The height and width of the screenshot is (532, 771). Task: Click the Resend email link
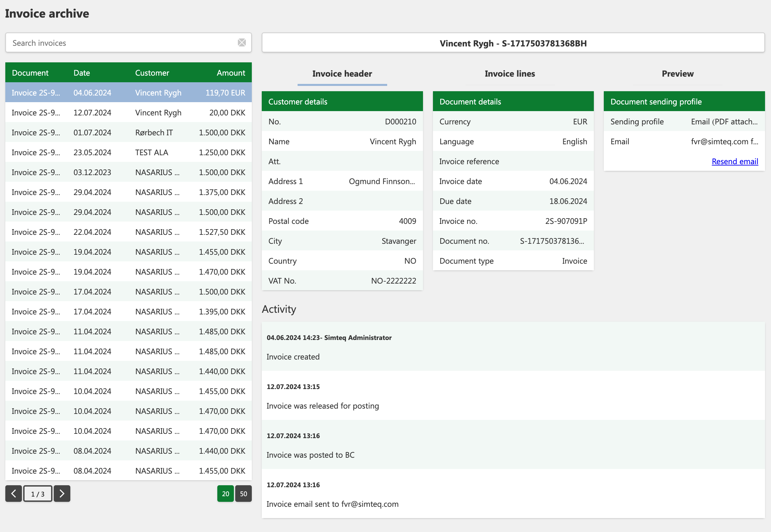click(x=735, y=161)
